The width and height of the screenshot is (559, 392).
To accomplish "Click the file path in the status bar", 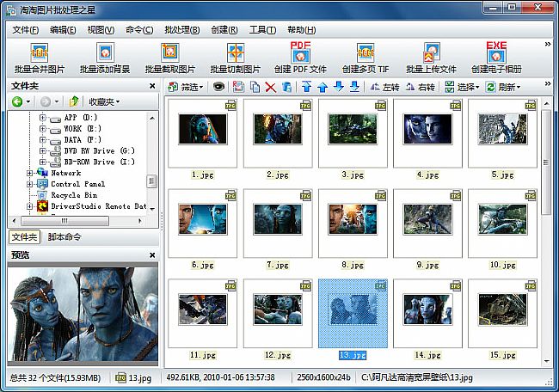I will coord(417,377).
